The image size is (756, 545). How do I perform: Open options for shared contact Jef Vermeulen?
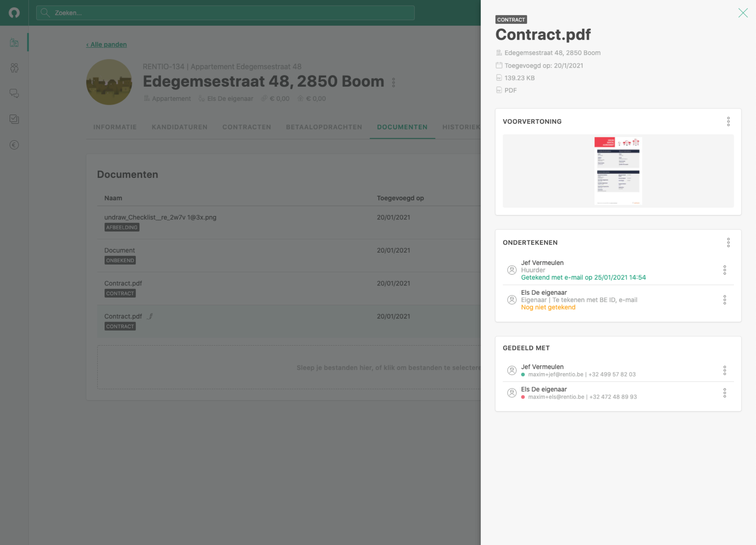(x=724, y=370)
